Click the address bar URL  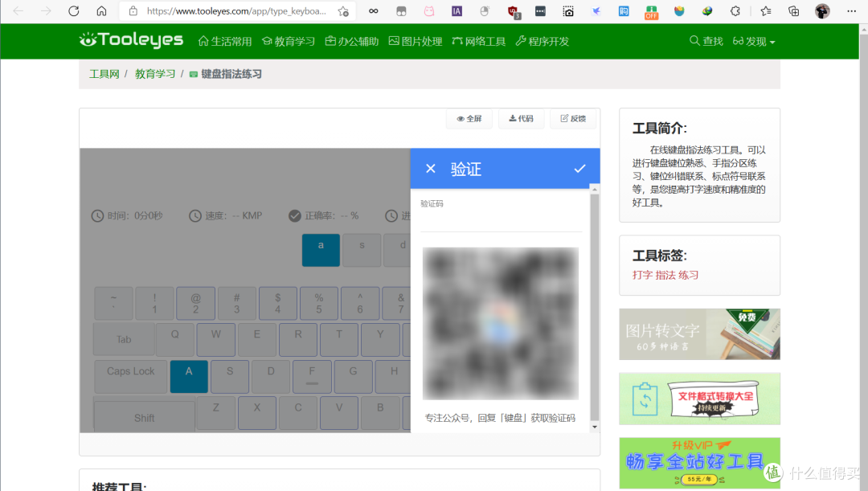coord(236,11)
